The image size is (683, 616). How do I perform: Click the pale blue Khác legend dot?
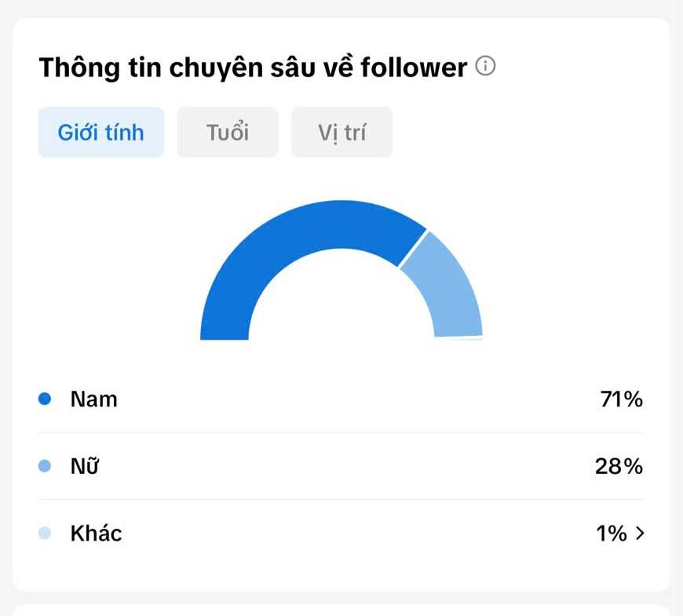[45, 533]
